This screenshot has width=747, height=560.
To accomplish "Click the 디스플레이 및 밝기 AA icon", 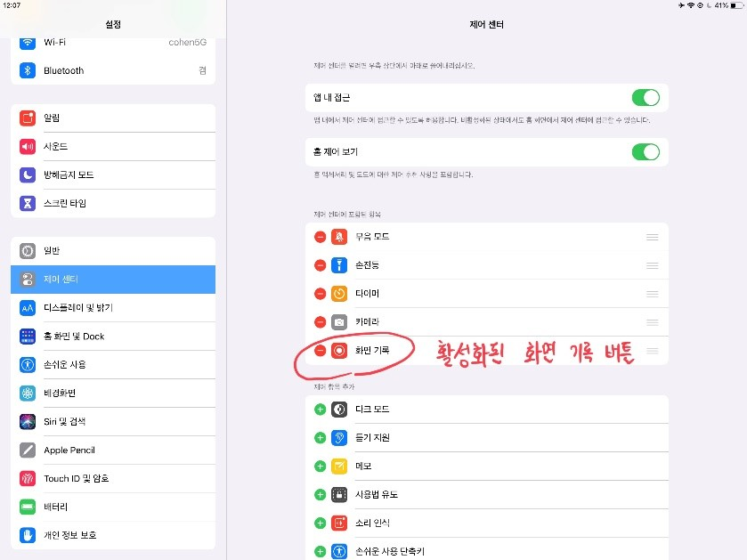I will (x=28, y=308).
